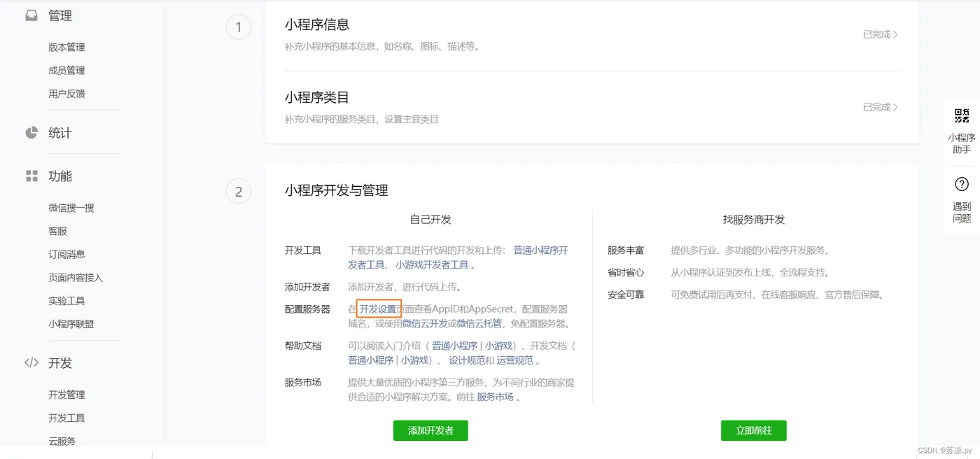This screenshot has height=459, width=980.
Task: Open 订阅消息 menu item
Action: pos(66,254)
